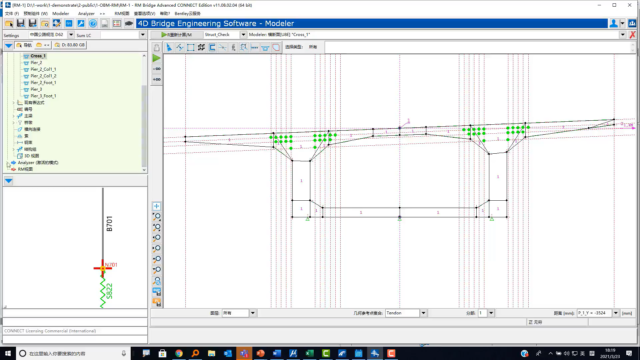Open the dropdown beside user icon
Viewport: 640px width, 360px height.
point(622,24)
